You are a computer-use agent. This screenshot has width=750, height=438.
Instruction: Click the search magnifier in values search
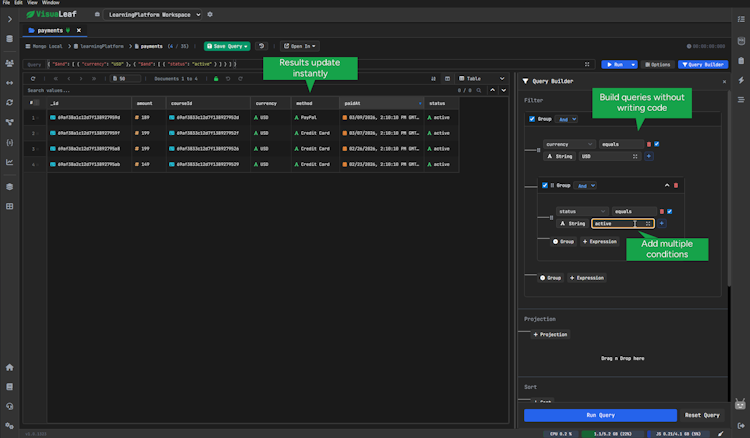tap(479, 90)
